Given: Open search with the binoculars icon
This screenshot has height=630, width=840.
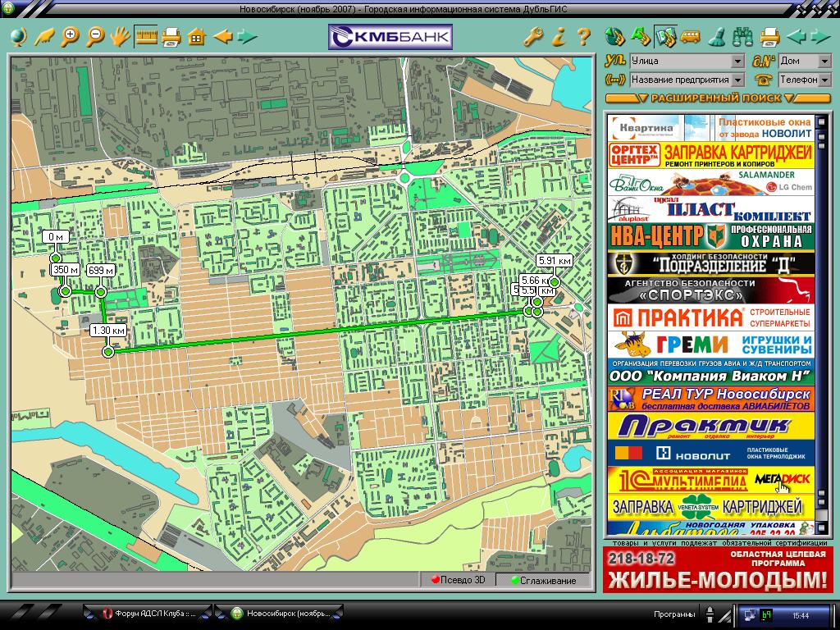Looking at the screenshot, I should [x=742, y=36].
